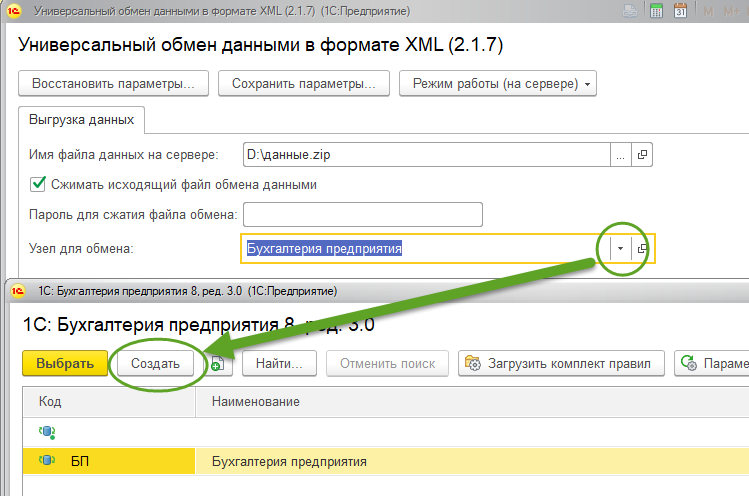The width and height of the screenshot is (749, 496).
Task: Click the Создать button
Action: pyautogui.click(x=155, y=364)
